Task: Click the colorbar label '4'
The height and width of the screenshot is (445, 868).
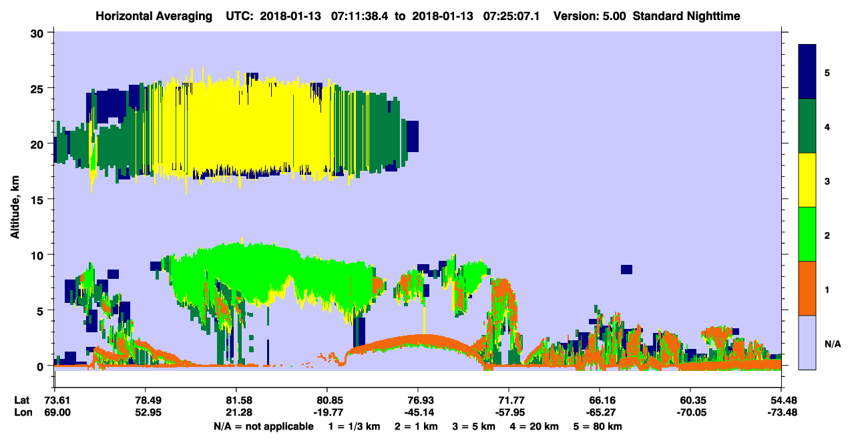Action: [827, 126]
